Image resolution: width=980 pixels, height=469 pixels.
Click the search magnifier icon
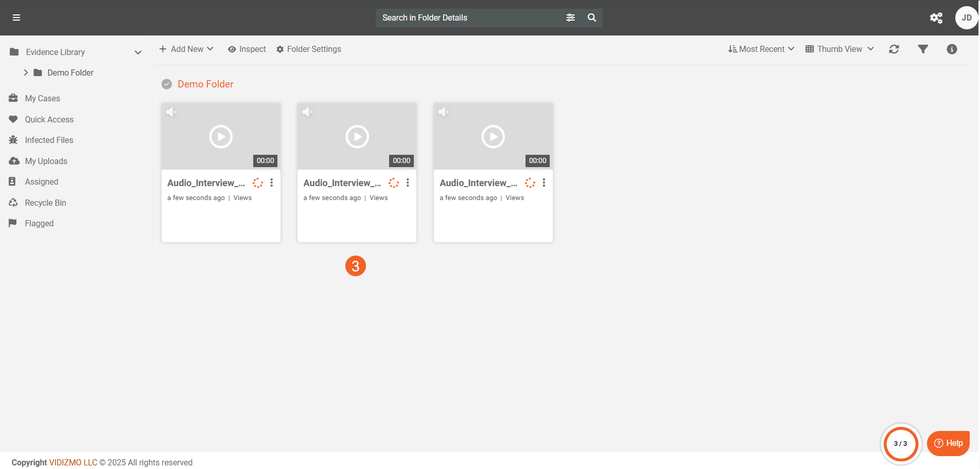point(592,17)
